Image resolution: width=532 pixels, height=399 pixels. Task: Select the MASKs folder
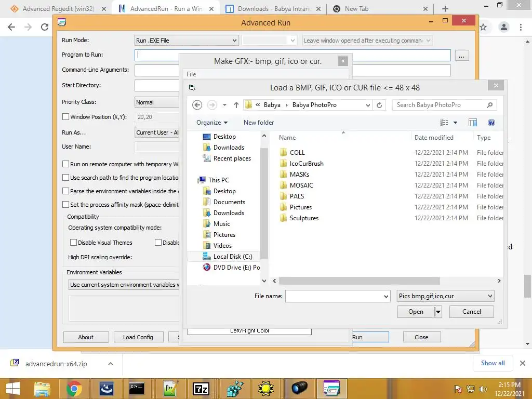(x=299, y=175)
